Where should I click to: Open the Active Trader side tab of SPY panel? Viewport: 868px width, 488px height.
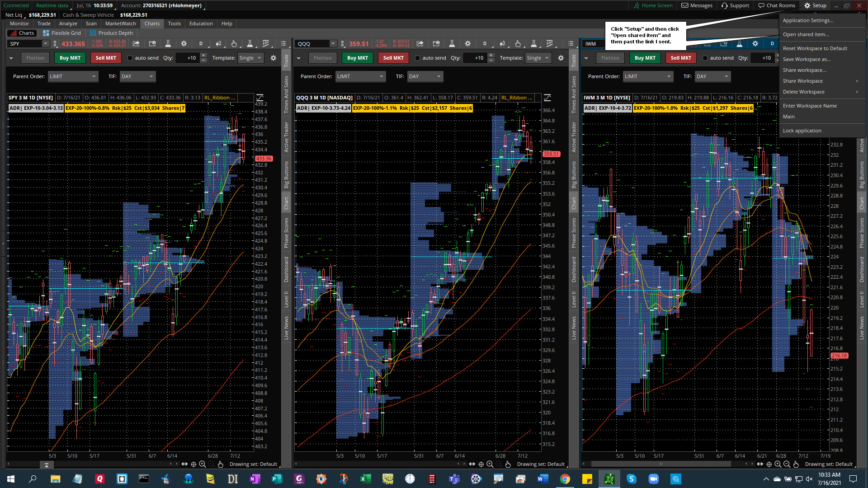[286, 137]
